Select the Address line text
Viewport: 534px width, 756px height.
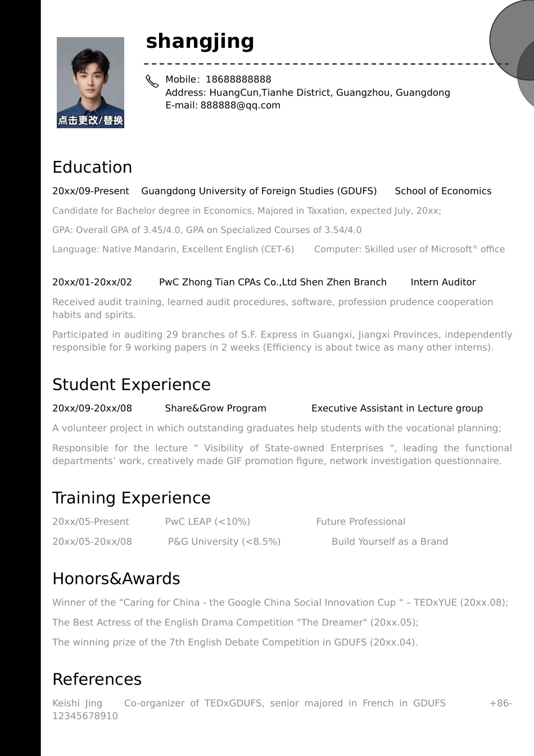[x=307, y=92]
